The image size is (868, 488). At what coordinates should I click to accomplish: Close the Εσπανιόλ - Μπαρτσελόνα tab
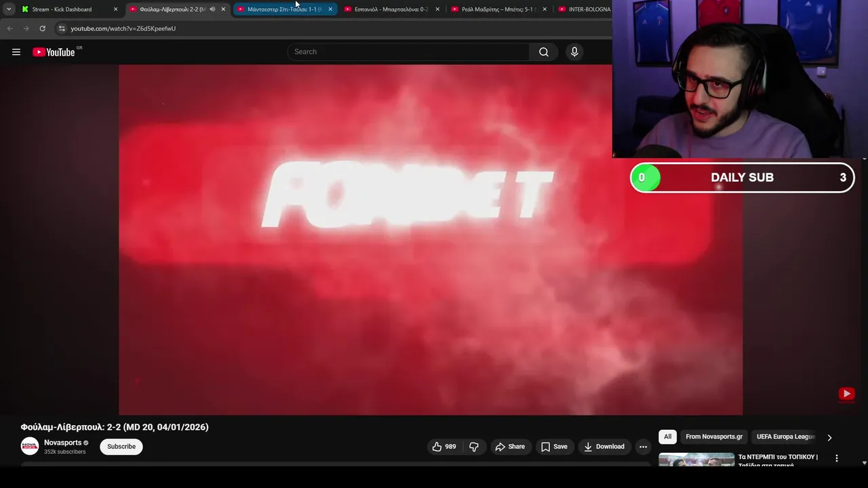437,9
